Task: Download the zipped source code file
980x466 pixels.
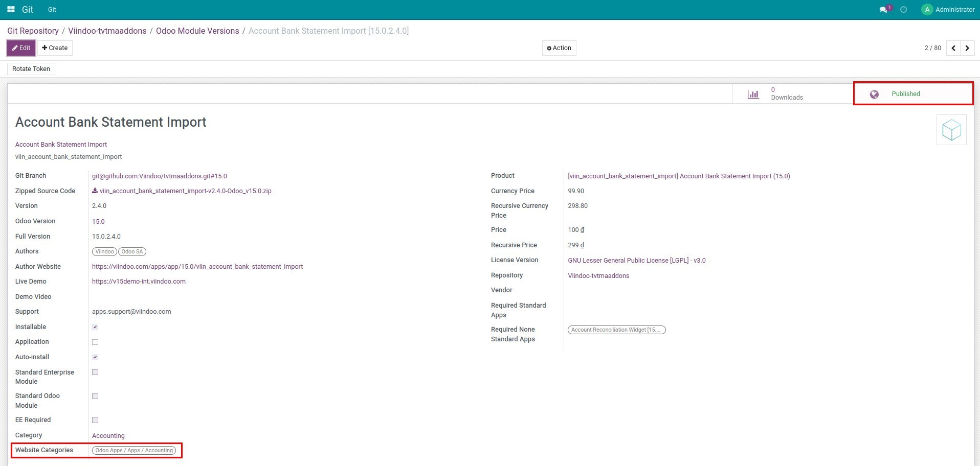Action: coord(185,191)
